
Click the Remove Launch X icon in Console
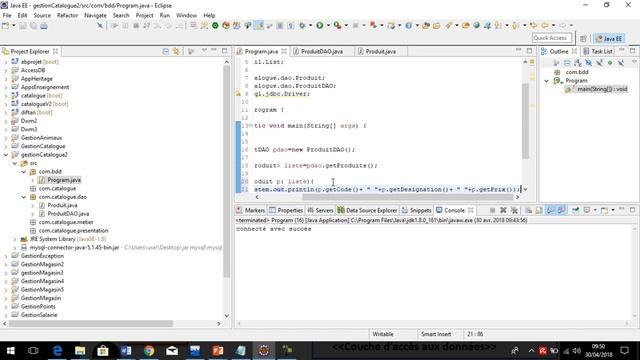tap(503, 210)
